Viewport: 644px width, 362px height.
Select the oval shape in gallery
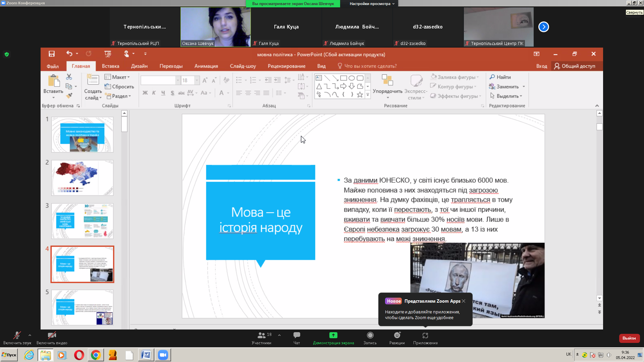[352, 78]
